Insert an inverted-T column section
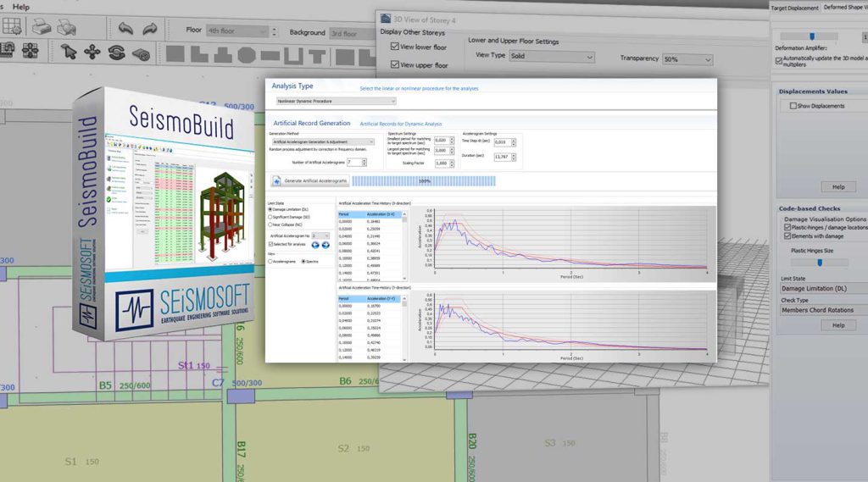The height and width of the screenshot is (482, 868). pos(223,54)
